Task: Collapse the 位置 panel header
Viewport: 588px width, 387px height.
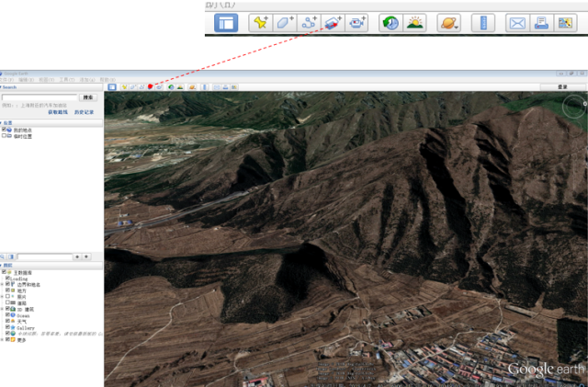Action: [x=51, y=123]
